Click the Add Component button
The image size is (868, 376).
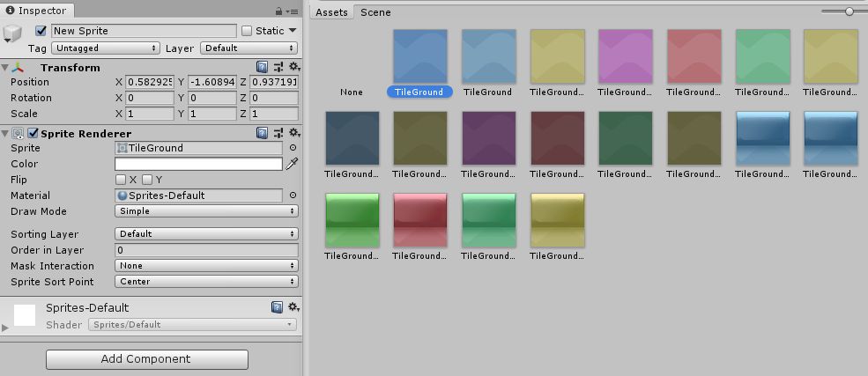[146, 359]
